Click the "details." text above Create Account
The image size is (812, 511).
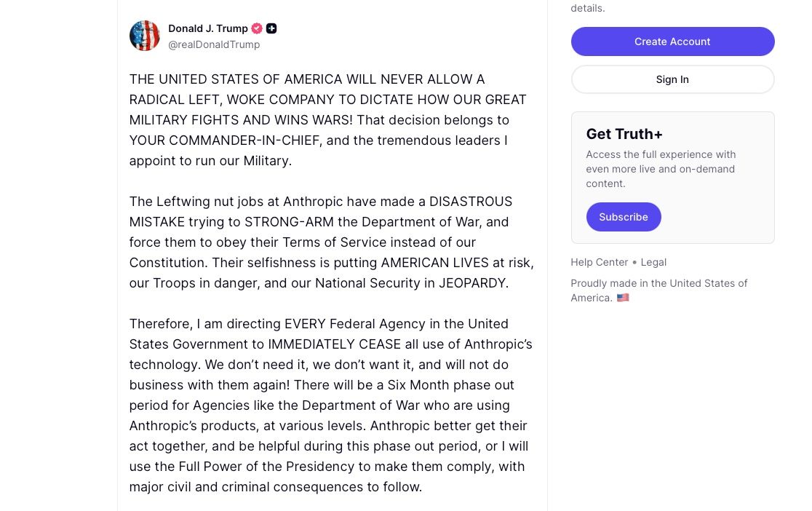[588, 8]
